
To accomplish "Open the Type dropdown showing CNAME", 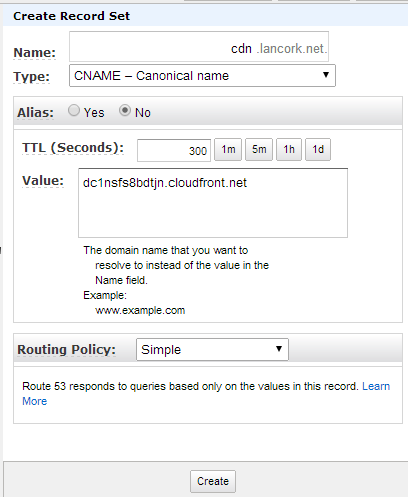I will coord(202,76).
